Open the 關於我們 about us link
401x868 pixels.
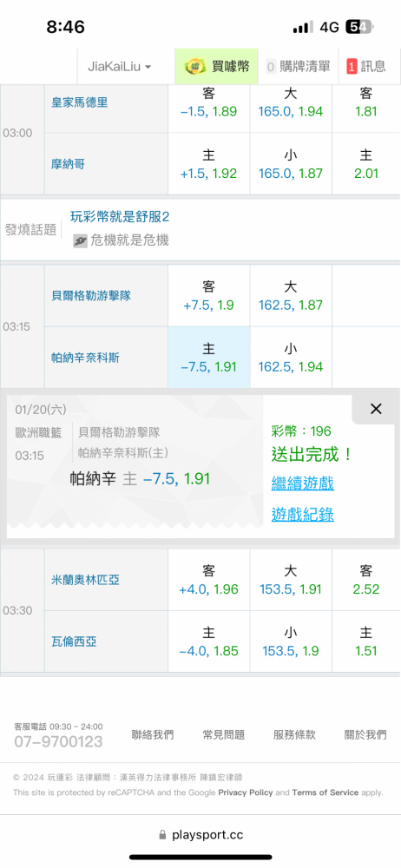[365, 735]
